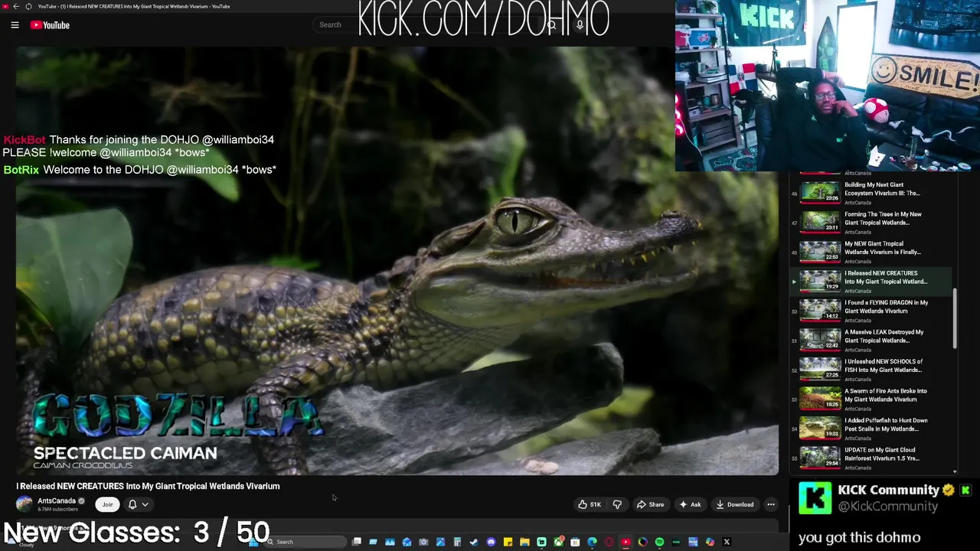Open Task View on the taskbar
The height and width of the screenshot is (551, 980).
[356, 542]
